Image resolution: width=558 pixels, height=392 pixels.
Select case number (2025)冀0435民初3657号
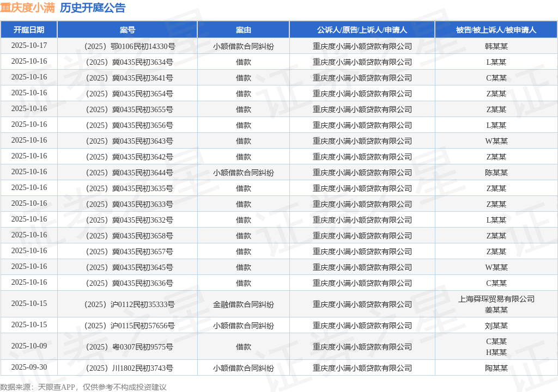click(x=128, y=252)
